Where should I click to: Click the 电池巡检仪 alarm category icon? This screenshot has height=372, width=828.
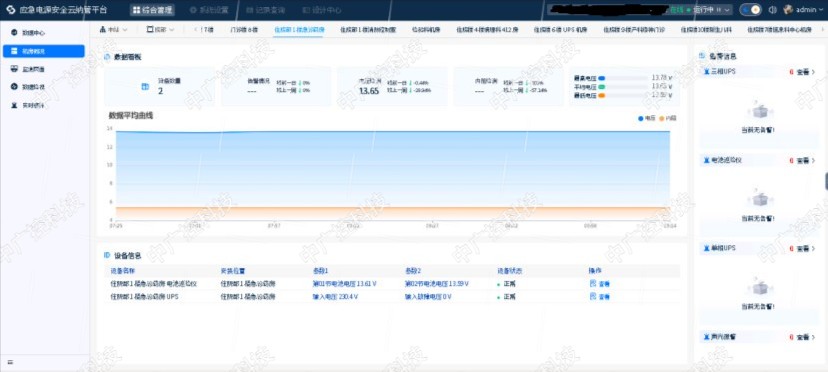(707, 160)
